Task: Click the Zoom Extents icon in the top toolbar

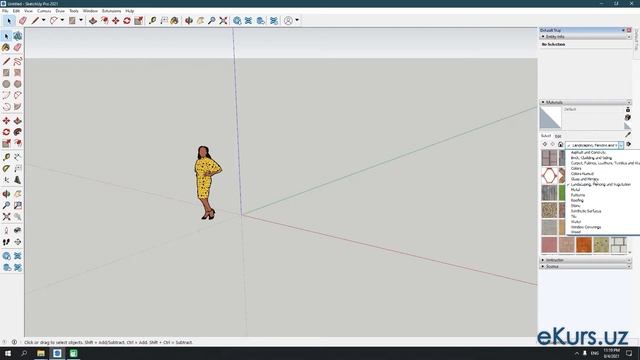Action: click(x=223, y=20)
